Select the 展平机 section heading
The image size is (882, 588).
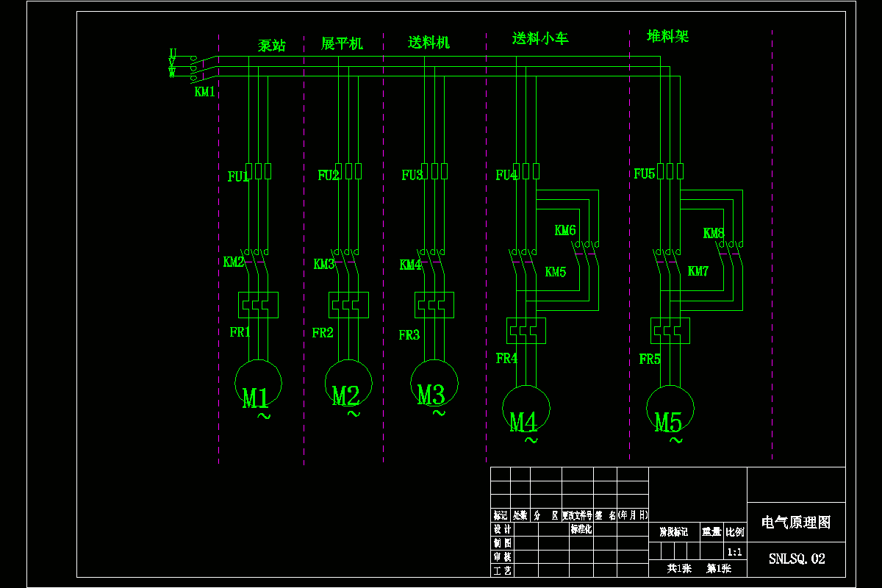point(342,43)
